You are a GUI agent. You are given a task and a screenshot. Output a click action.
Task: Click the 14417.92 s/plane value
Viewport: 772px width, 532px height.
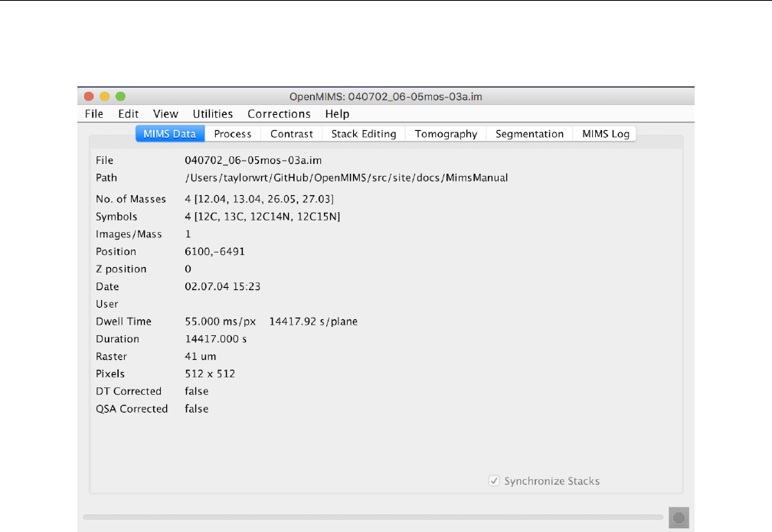coord(313,321)
